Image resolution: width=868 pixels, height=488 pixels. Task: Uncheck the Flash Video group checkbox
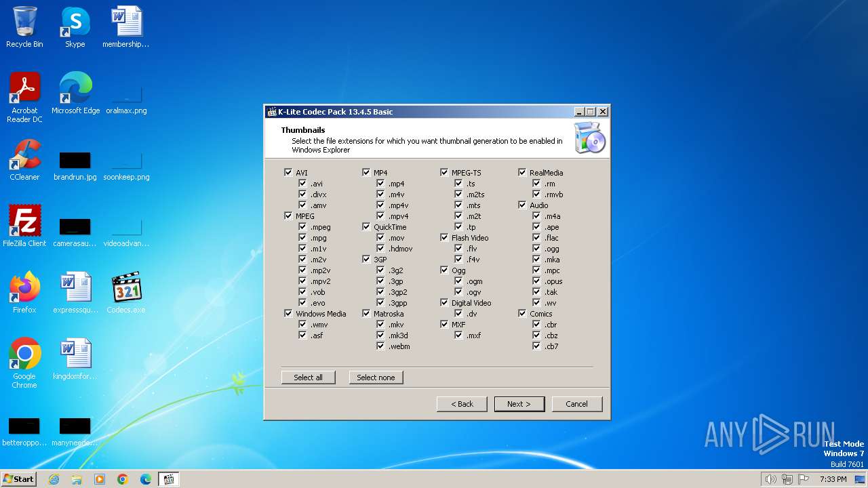[x=445, y=238]
